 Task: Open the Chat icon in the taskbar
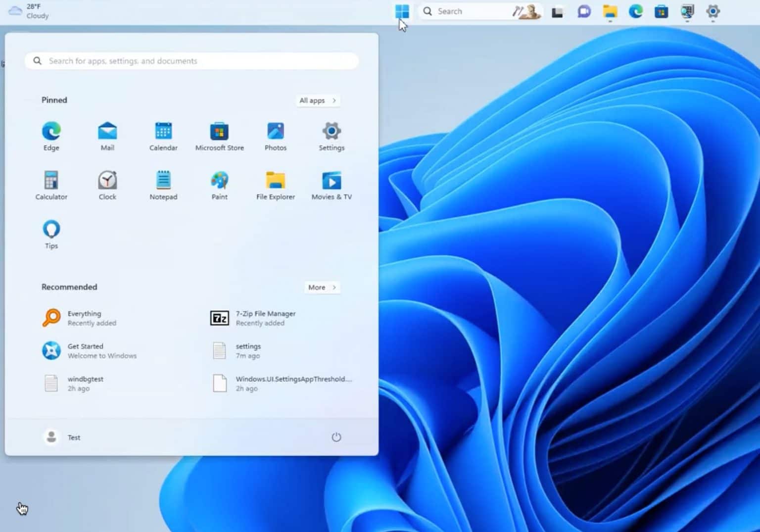point(584,11)
